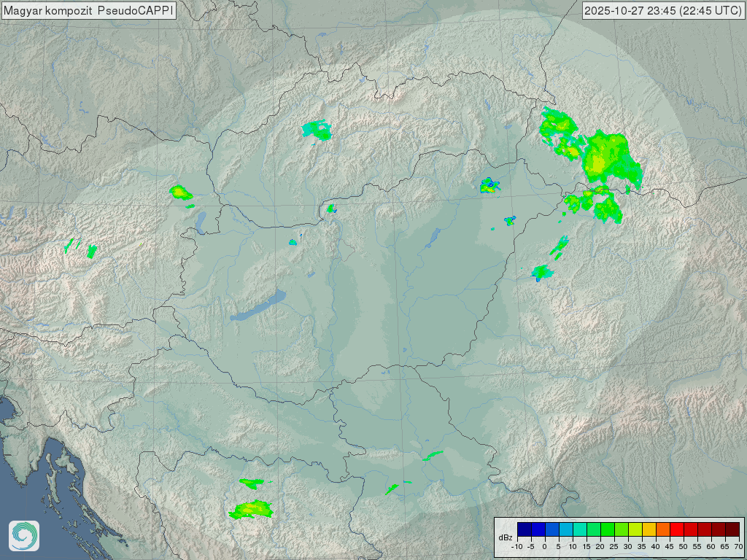
Task: Click the yellow-green 30-35 dBz legend swatch
Action: pos(635,529)
